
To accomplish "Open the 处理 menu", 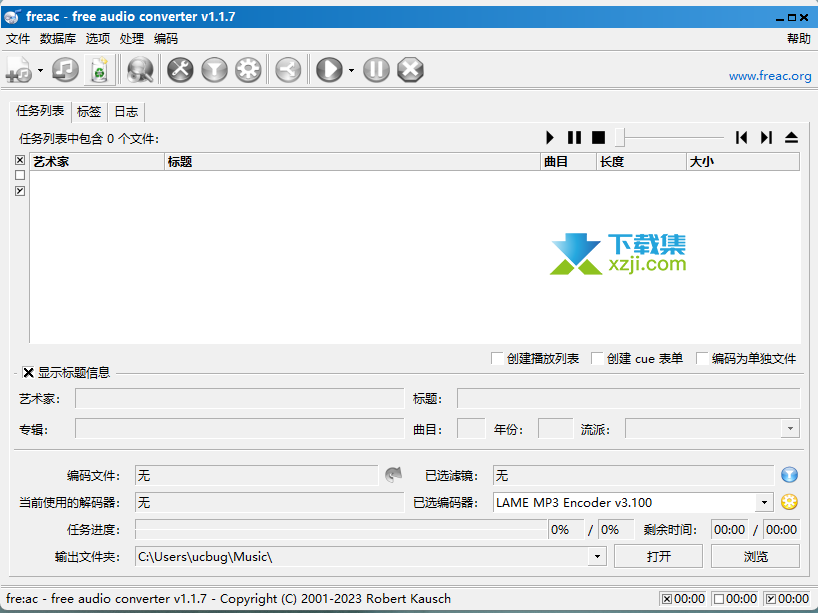I will 131,39.
